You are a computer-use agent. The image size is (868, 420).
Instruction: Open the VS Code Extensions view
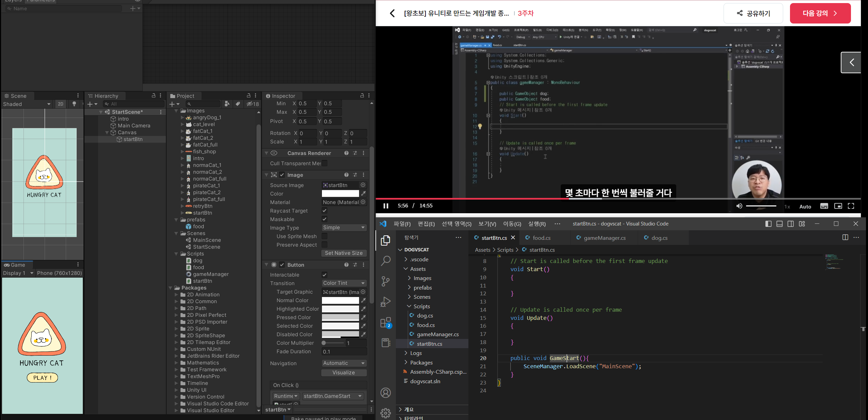point(386,322)
